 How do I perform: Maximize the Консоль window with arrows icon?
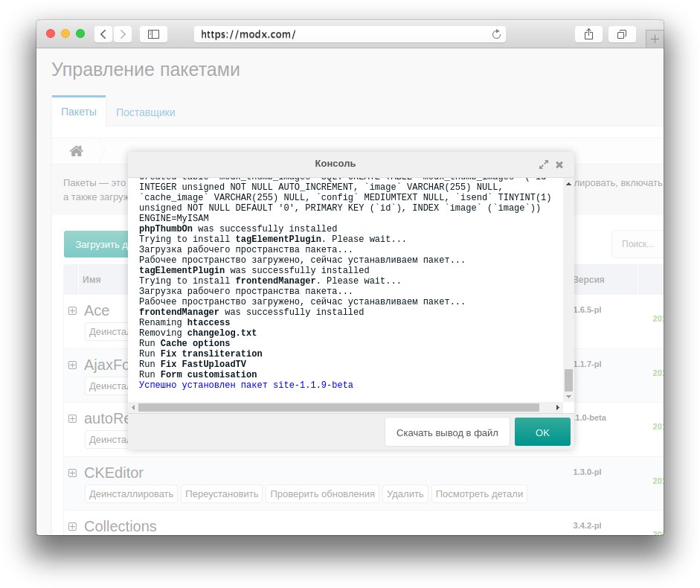point(543,164)
